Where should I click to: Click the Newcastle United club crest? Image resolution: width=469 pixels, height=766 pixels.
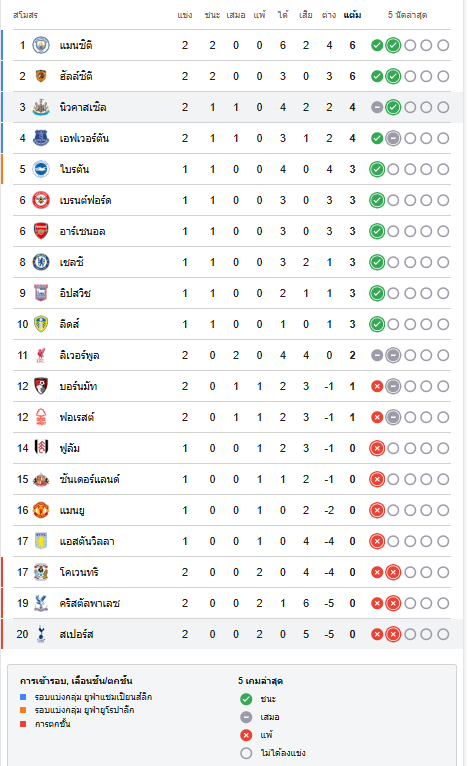tap(41, 107)
